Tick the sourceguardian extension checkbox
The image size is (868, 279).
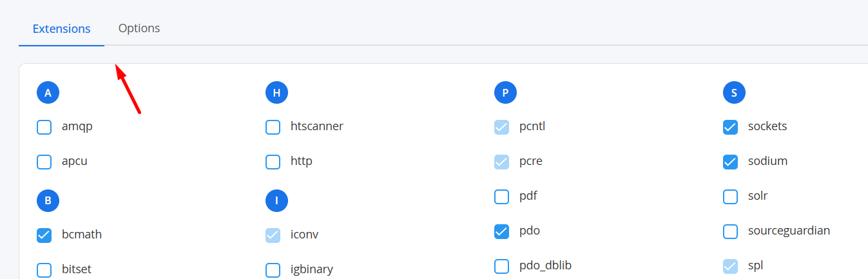tap(730, 231)
